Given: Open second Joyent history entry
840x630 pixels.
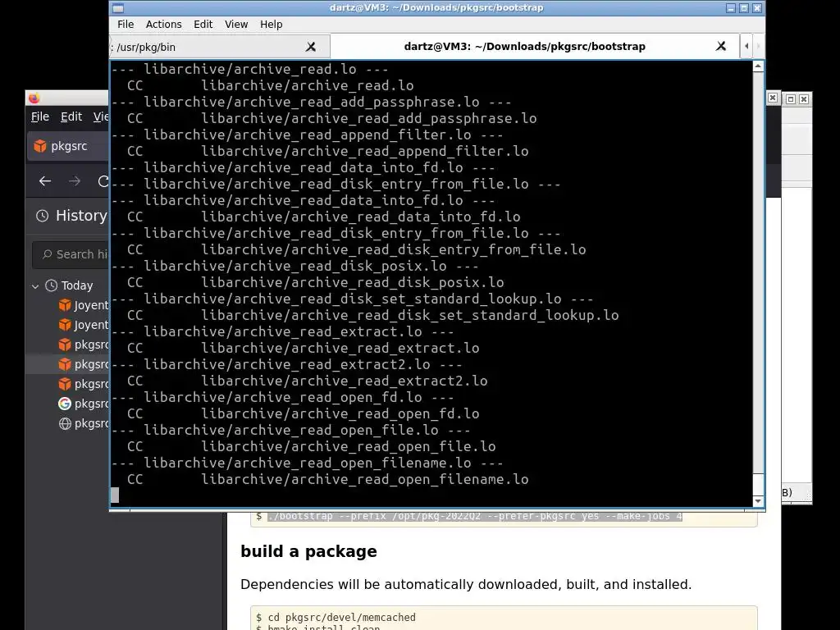Looking at the screenshot, I should tap(83, 325).
